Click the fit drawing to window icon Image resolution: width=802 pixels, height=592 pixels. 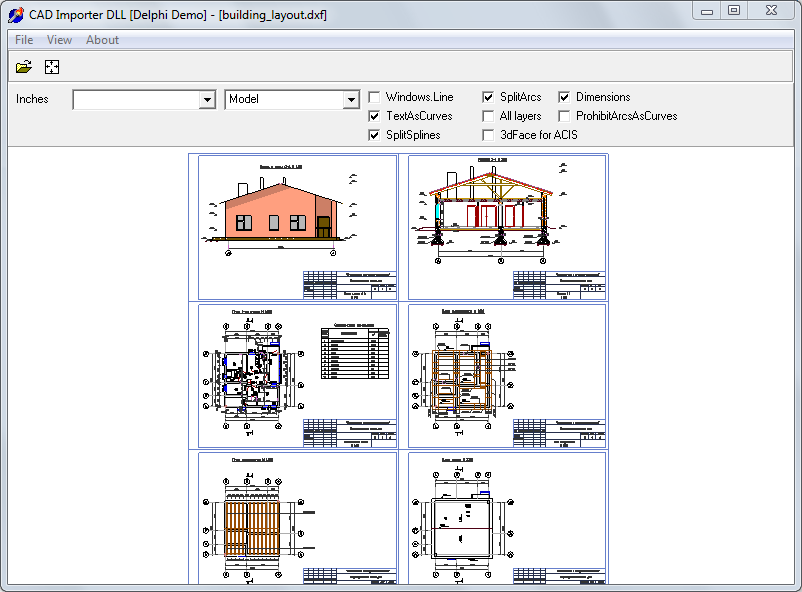[52, 67]
